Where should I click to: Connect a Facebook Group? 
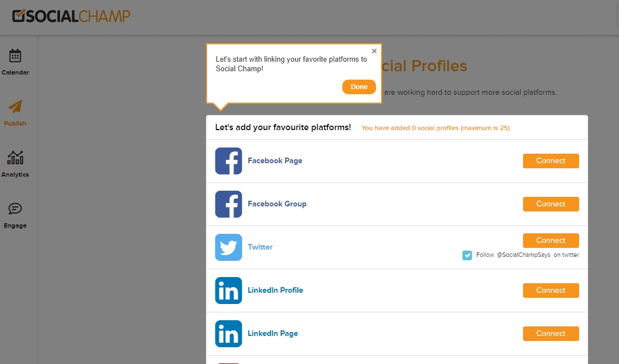pos(551,204)
